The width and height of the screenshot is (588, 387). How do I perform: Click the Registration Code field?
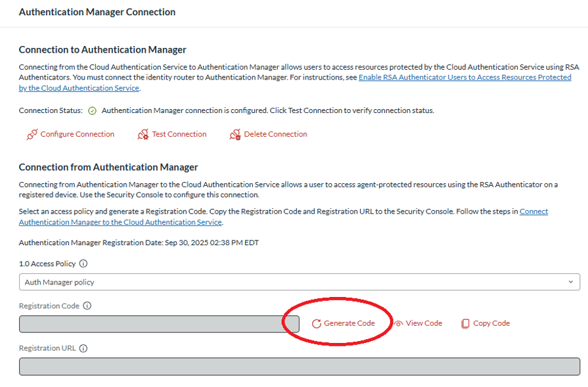click(x=159, y=324)
